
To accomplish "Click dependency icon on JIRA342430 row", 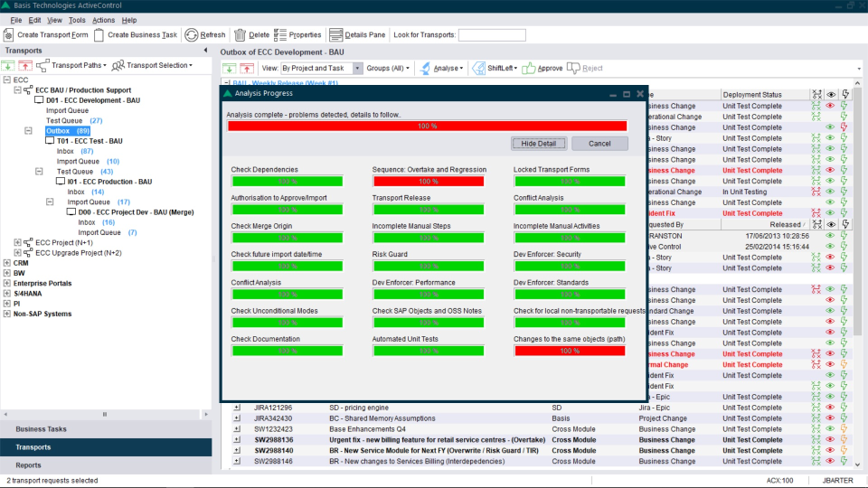I will [816, 418].
